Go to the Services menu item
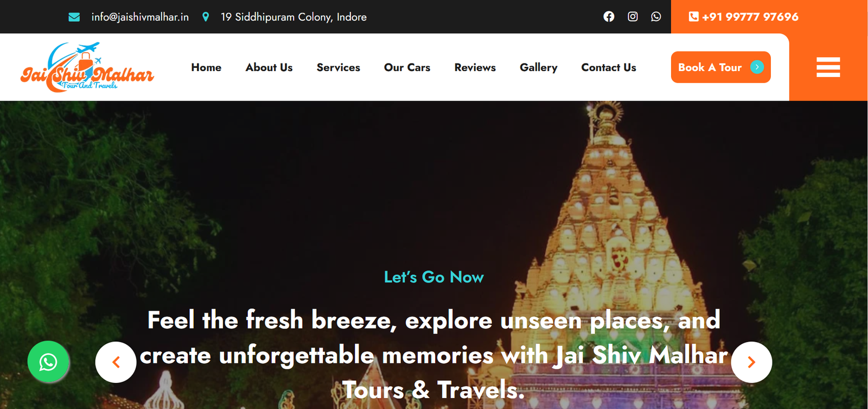Image resolution: width=868 pixels, height=409 pixels. (x=339, y=67)
